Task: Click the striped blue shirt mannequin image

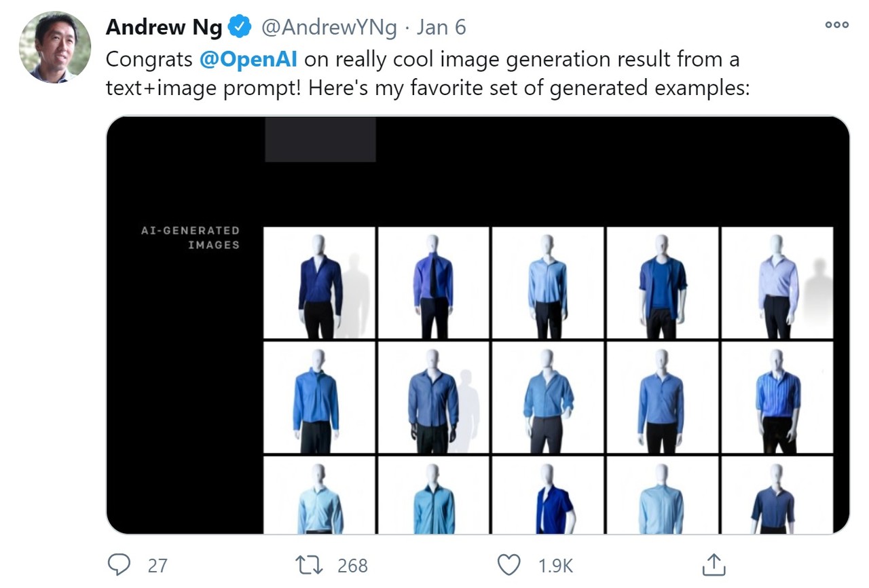Action: coord(777,397)
